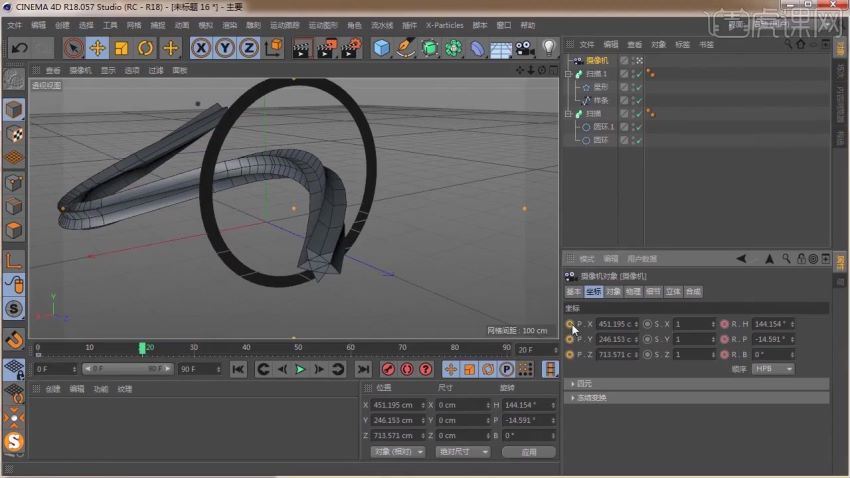850x478 pixels.
Task: Select the 圆环 1 object
Action: (603, 127)
